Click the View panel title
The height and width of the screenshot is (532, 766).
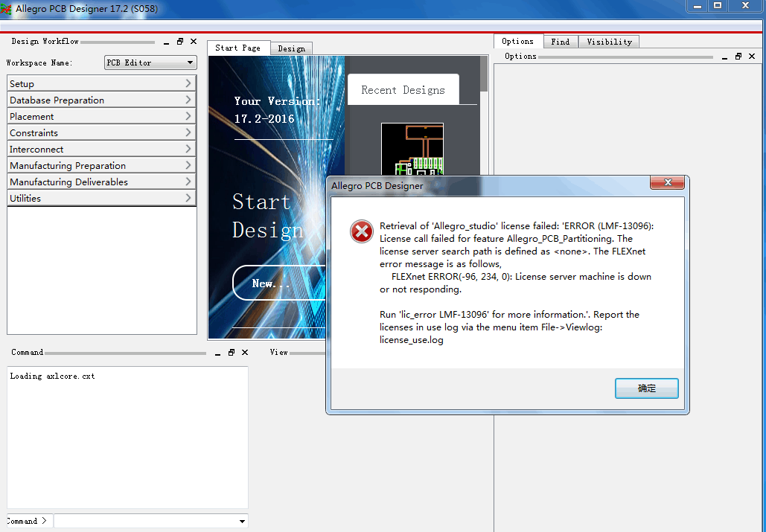click(279, 353)
